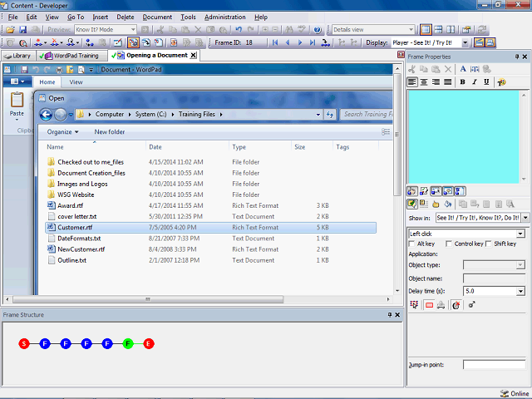Click the binoculars Find icon
The height and width of the screenshot is (399, 532).
pos(289,30)
